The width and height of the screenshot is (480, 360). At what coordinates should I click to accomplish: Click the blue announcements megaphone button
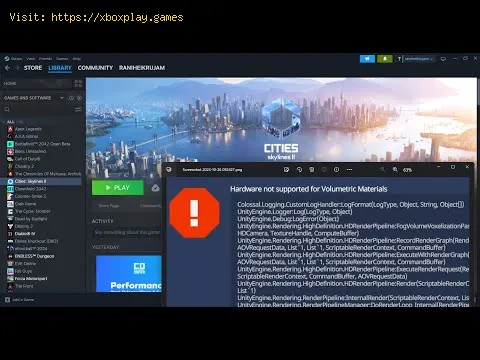coord(367,59)
